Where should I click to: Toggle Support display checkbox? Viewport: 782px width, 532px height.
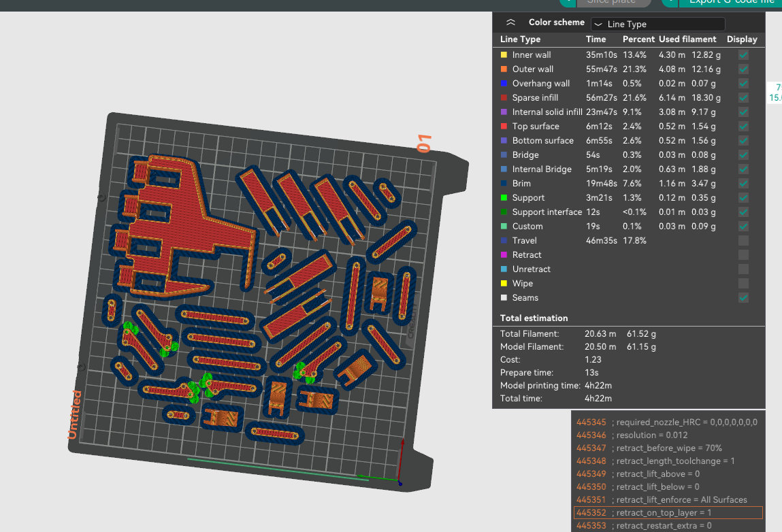[x=743, y=198]
